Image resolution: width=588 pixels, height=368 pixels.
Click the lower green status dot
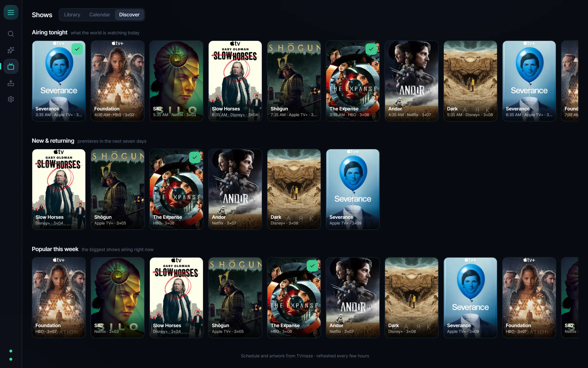click(x=11, y=359)
